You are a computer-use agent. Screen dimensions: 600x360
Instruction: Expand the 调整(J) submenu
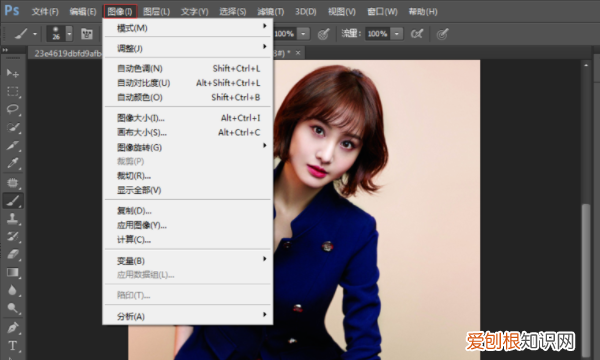pyautogui.click(x=188, y=48)
